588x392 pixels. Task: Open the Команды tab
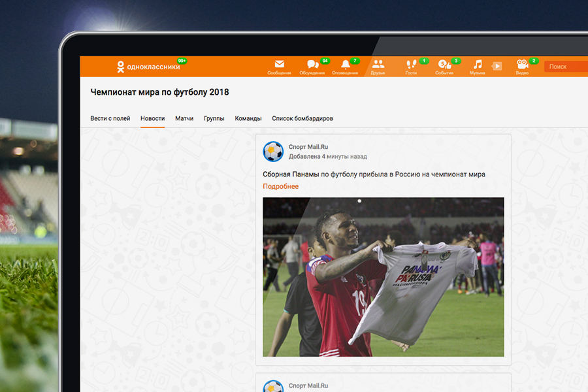(248, 118)
